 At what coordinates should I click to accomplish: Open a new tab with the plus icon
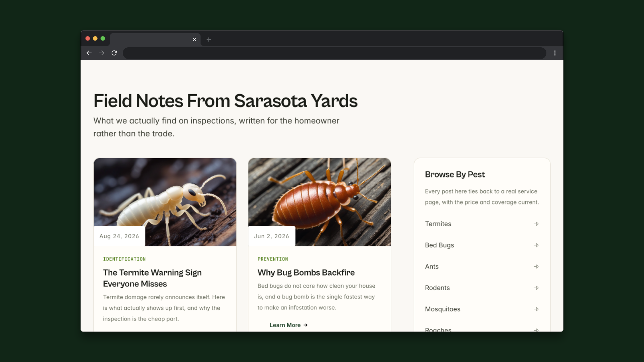point(209,40)
